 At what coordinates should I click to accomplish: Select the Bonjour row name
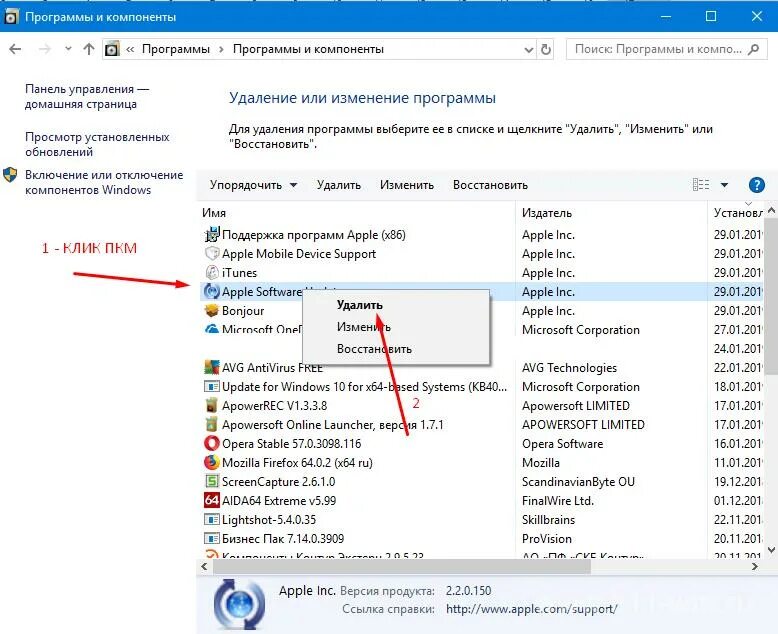[x=243, y=311]
